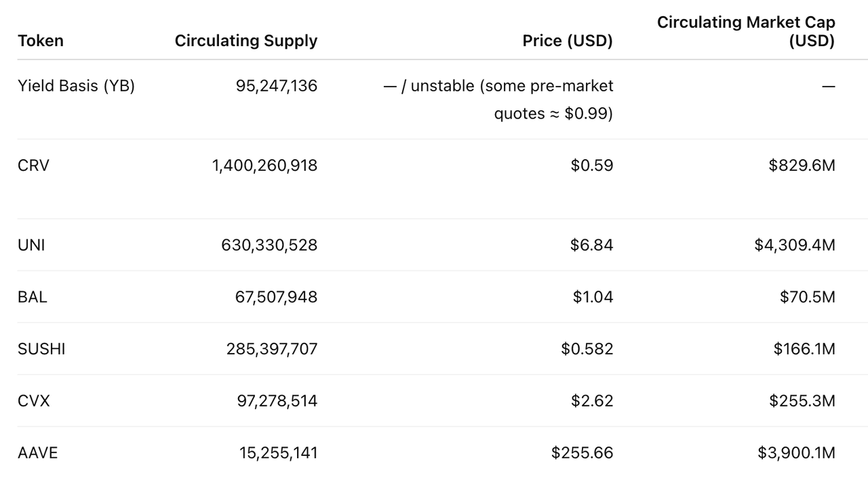Click the Circulating Supply column header
This screenshot has height=479, width=868.
(245, 41)
